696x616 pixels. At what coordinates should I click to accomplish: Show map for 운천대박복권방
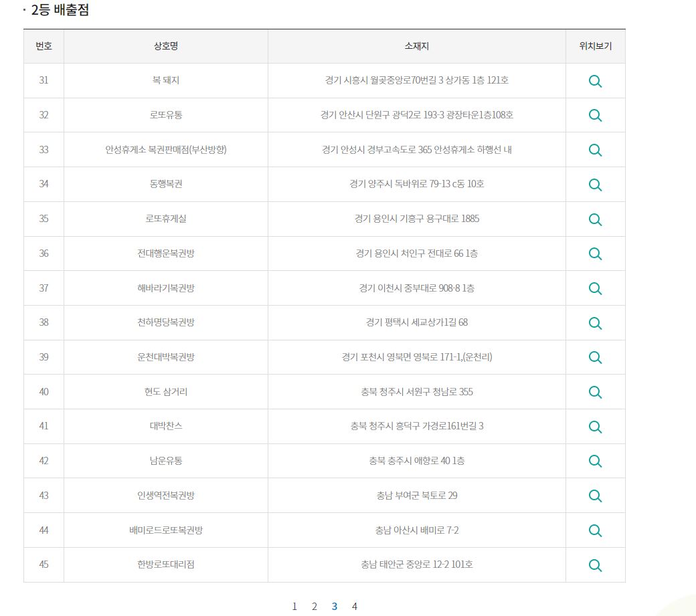click(595, 357)
